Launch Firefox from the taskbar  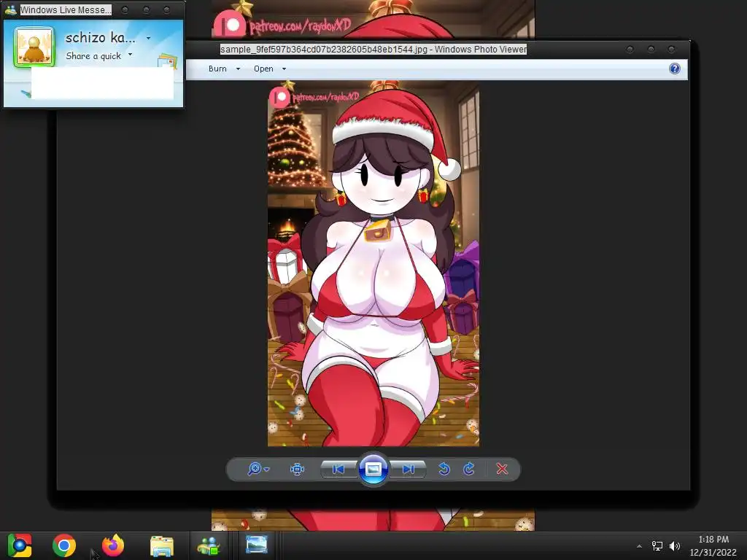click(113, 545)
